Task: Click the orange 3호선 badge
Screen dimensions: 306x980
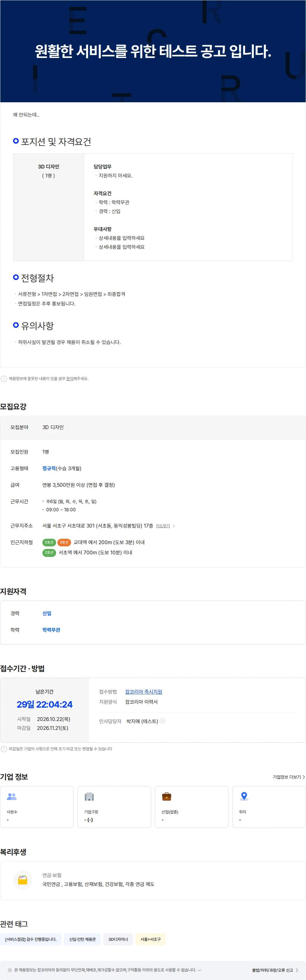Action: click(x=64, y=542)
